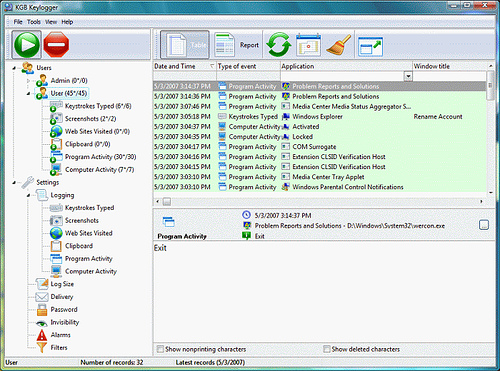Clear logs with the broom icon
This screenshot has width=500, height=371.
(339, 45)
